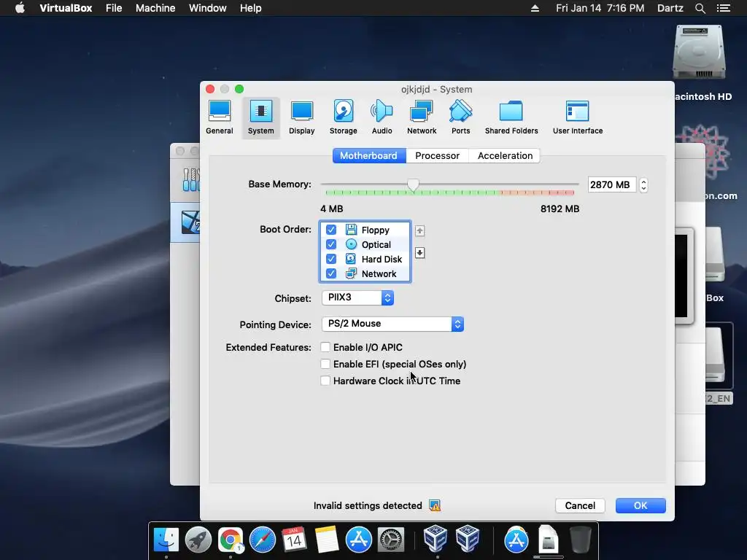Open the Storage settings section
The image size is (747, 560).
tap(343, 117)
